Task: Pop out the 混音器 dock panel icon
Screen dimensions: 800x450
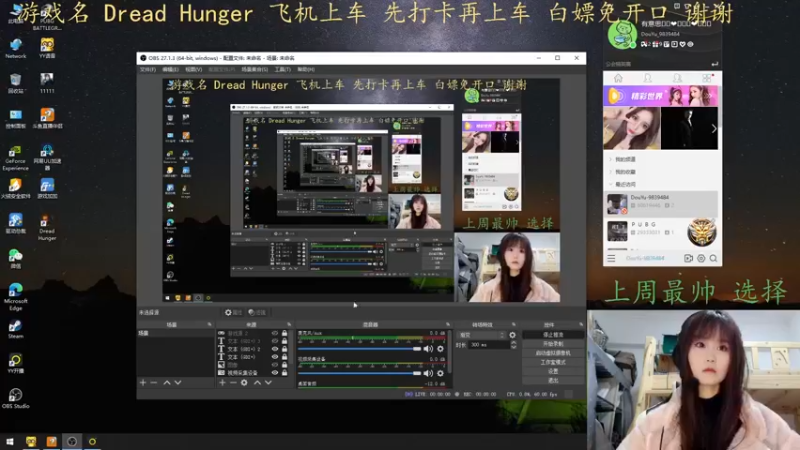Action: tap(448, 324)
